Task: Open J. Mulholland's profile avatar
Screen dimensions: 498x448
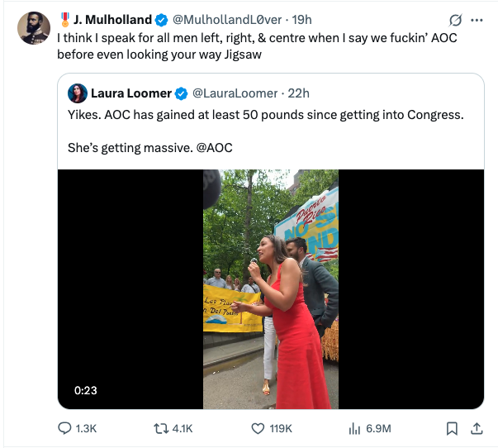Action: [x=34, y=28]
